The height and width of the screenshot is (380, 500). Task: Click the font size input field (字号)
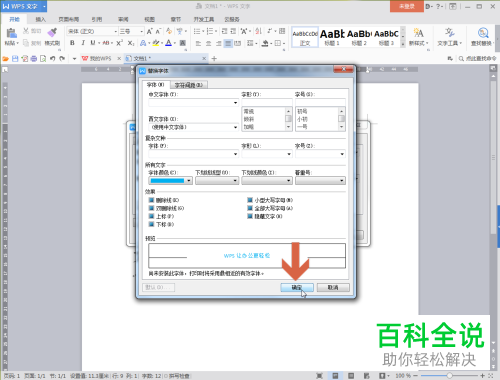[x=320, y=103]
